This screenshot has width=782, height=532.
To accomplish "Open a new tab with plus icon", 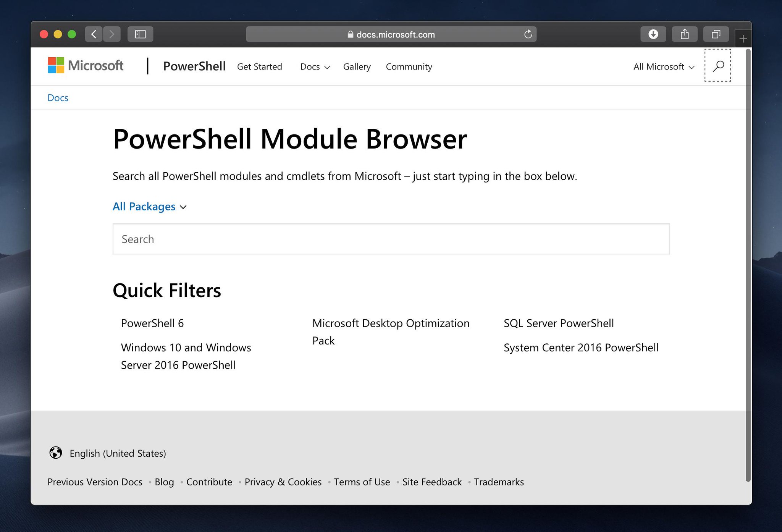I will [x=743, y=39].
